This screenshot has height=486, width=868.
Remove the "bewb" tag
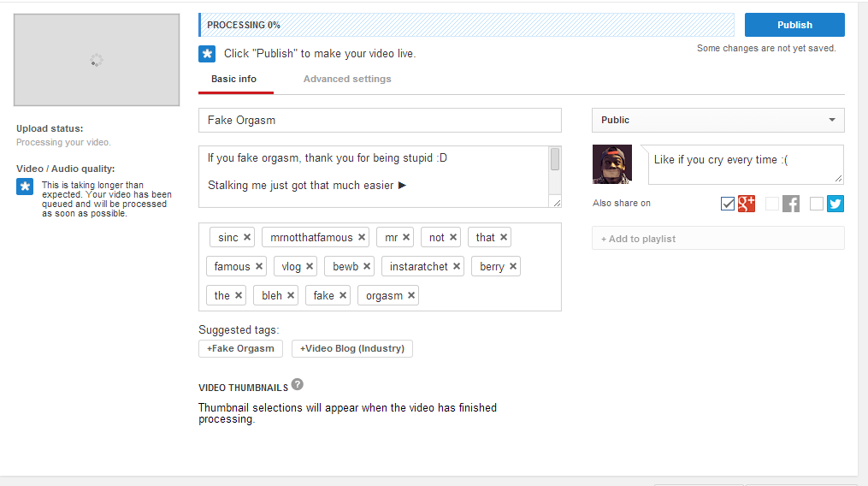tap(367, 267)
